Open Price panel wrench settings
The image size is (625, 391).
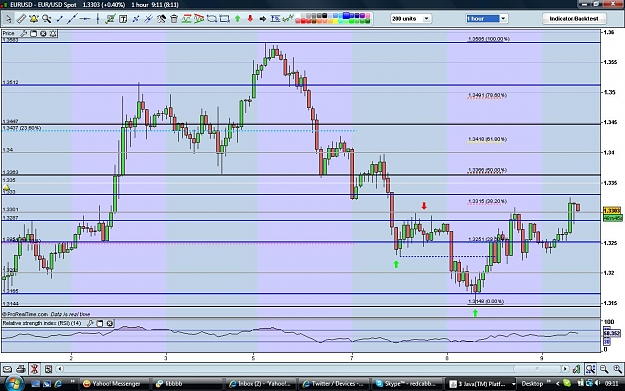click(x=24, y=34)
